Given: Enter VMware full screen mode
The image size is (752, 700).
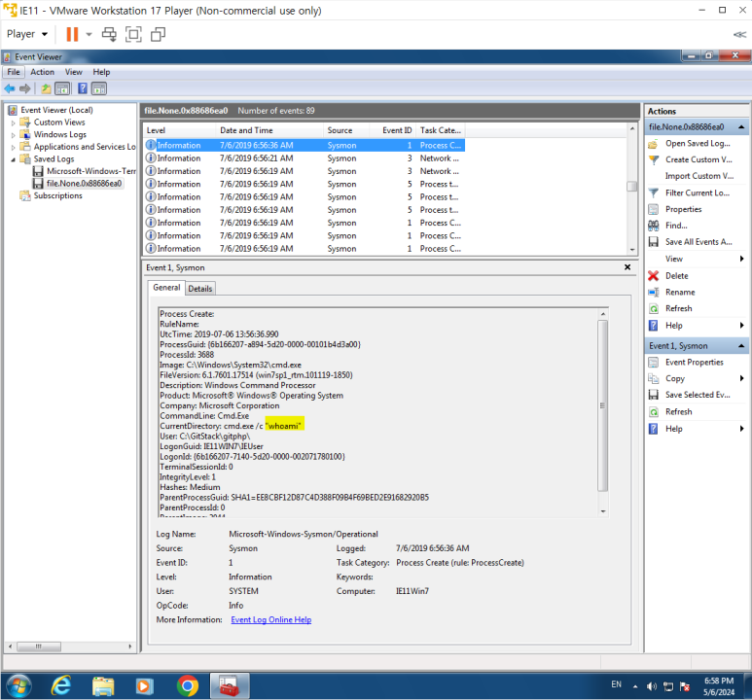Looking at the screenshot, I should (133, 34).
